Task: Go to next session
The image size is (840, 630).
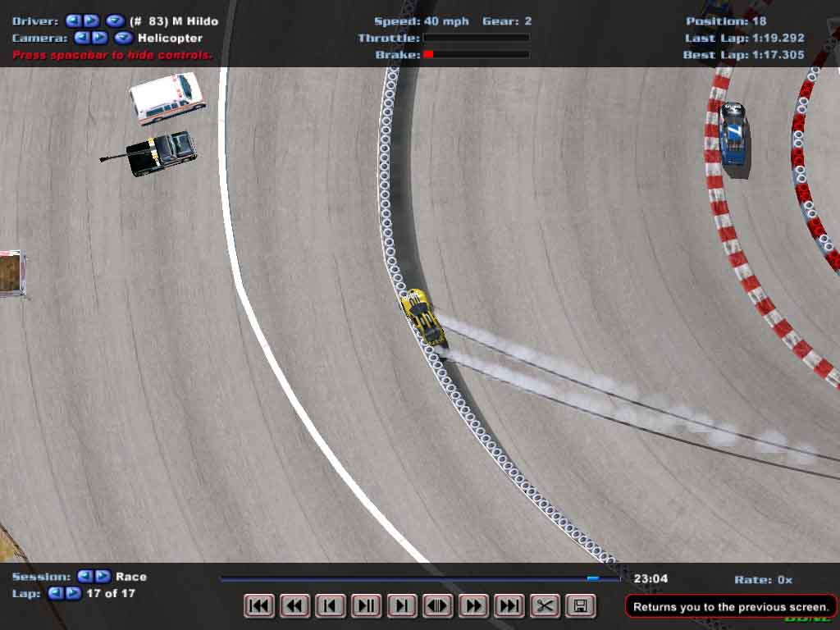Action: 102,577
